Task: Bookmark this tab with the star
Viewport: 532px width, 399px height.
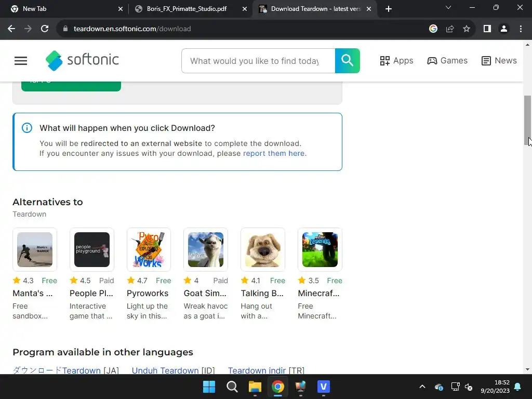Action: tap(467, 29)
